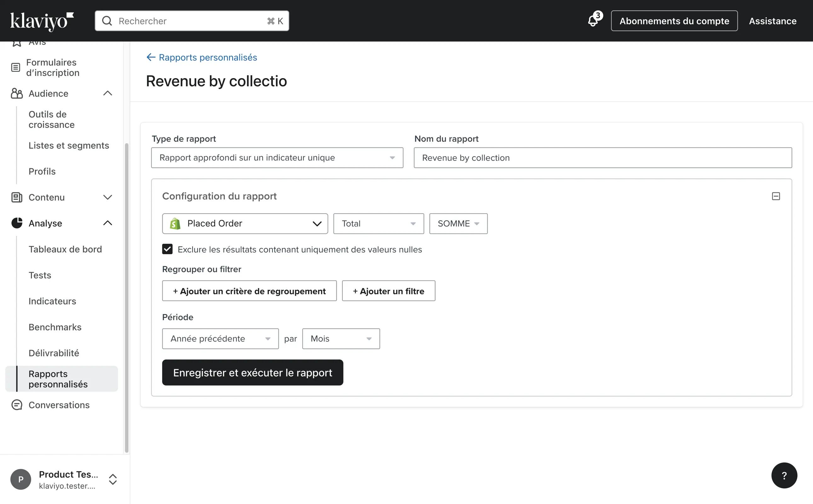Open the account switcher arrows

tap(113, 479)
